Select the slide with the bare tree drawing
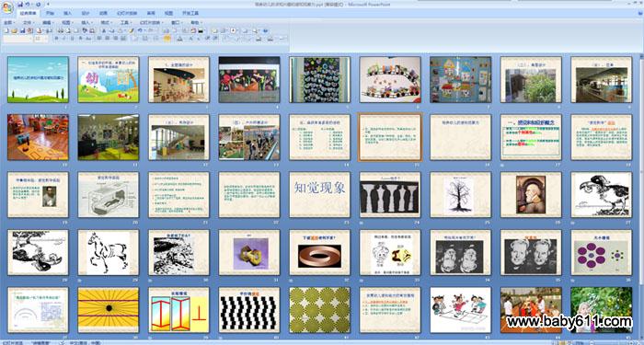644x345 pixels. pos(460,194)
